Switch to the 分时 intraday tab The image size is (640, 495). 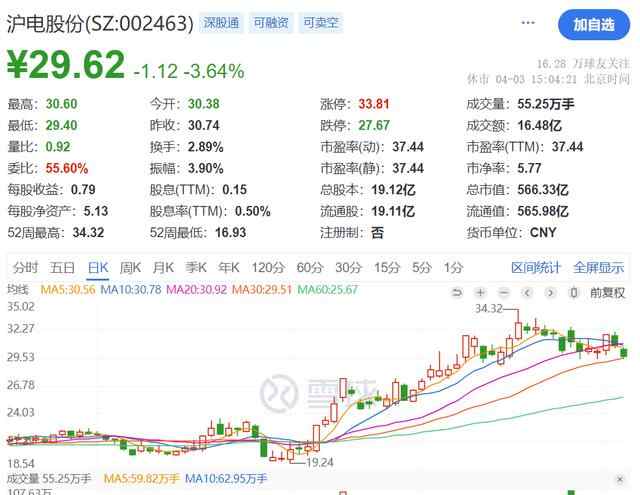coord(26,267)
